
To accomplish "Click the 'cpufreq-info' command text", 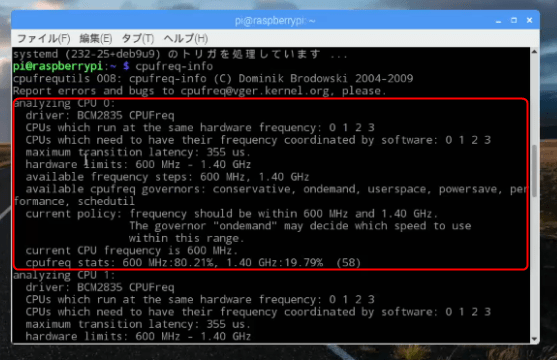I will tap(174, 66).
